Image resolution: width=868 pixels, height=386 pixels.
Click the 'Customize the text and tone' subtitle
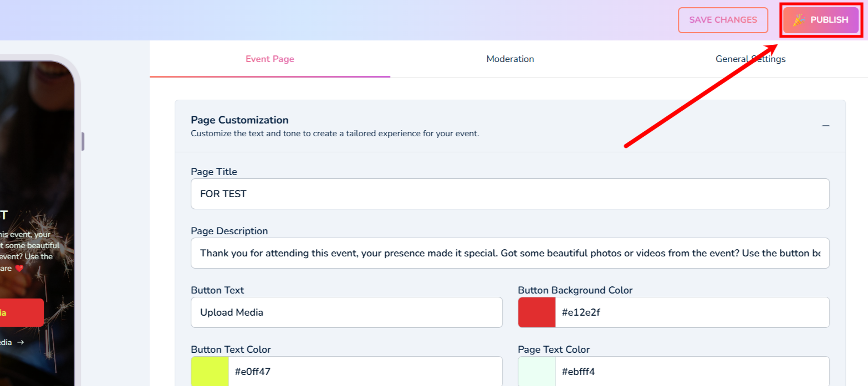pyautogui.click(x=335, y=133)
